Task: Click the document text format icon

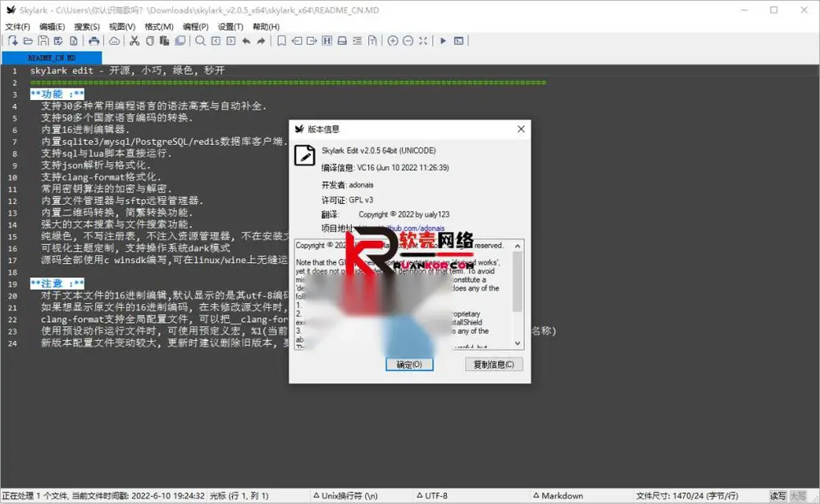Action: [x=372, y=41]
